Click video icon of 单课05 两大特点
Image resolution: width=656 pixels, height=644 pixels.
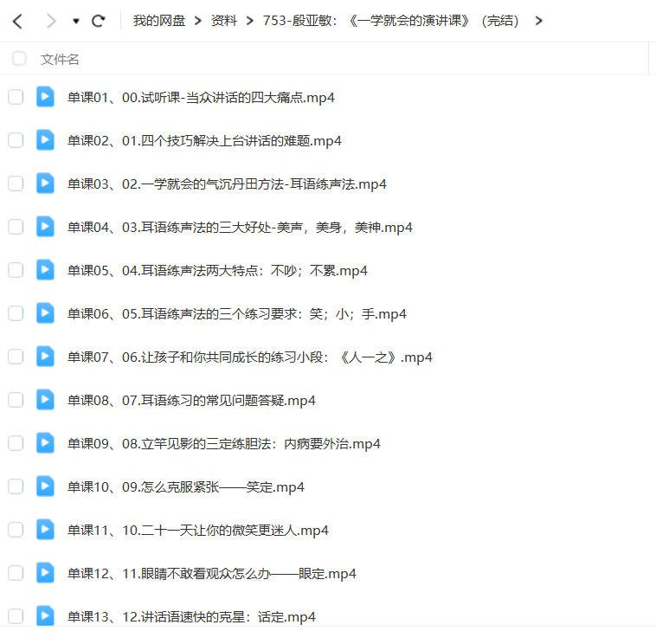point(45,269)
